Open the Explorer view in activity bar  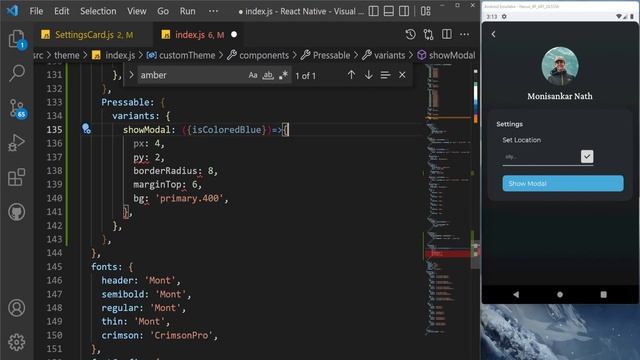(x=17, y=39)
